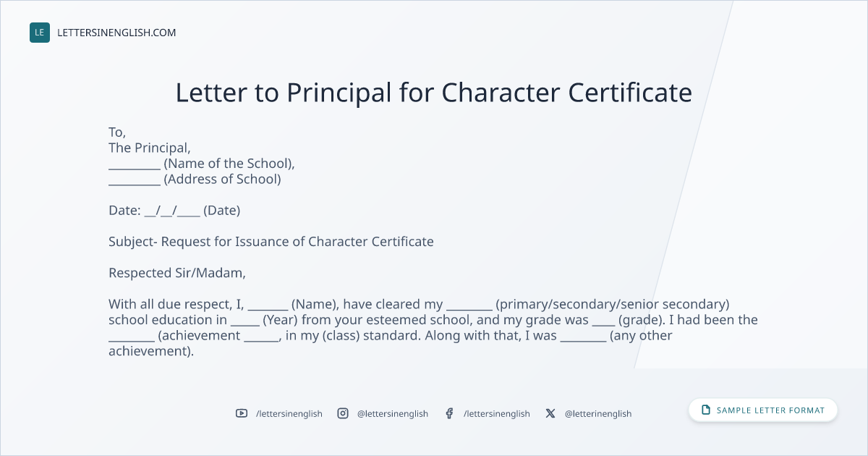868x456 pixels.
Task: Open the LETTERSINENGLISH.COM site link
Action: click(116, 33)
